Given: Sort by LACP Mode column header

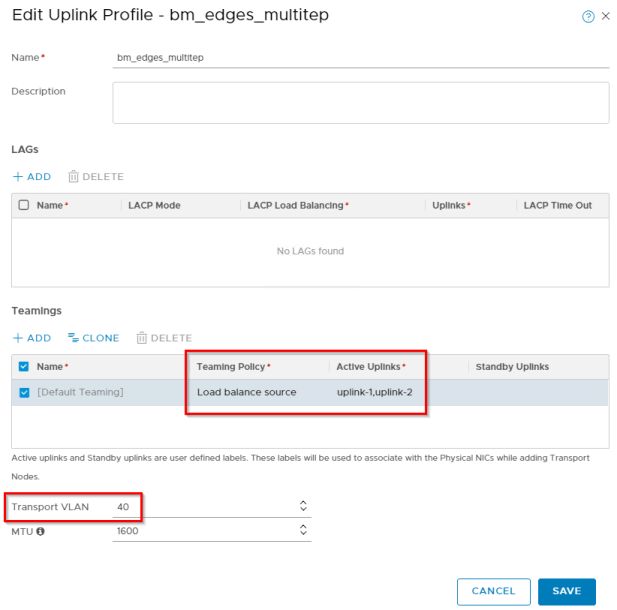Looking at the screenshot, I should pyautogui.click(x=154, y=205).
